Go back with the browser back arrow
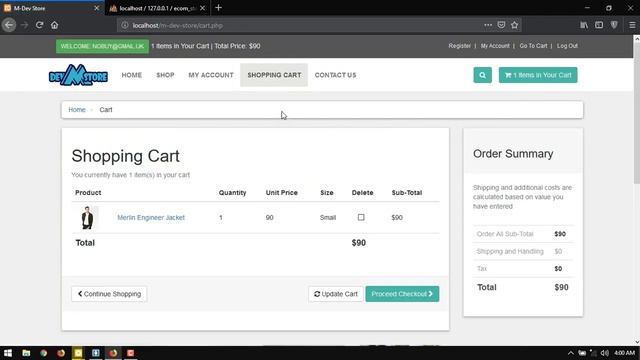 [9, 25]
